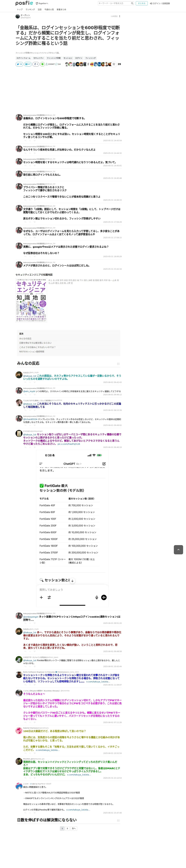Open the Hoyster_jpn user avatar
The width and height of the screenshot is (186, 868).
click(x=19, y=761)
